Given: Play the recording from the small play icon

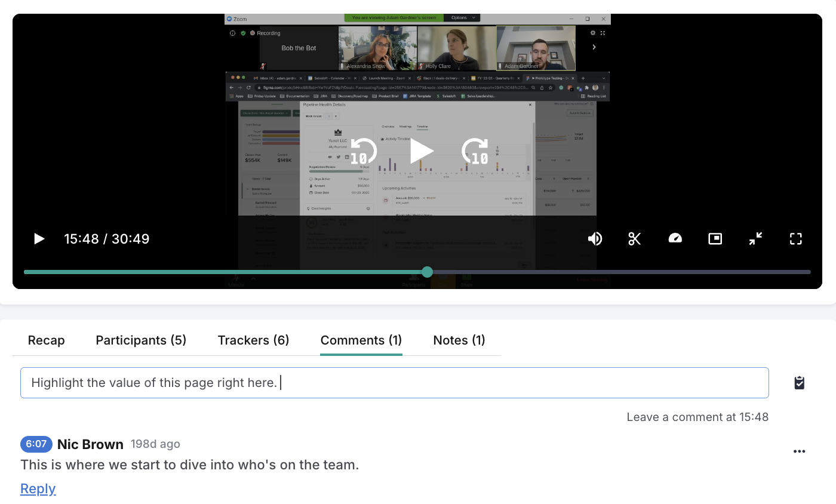Looking at the screenshot, I should coord(39,239).
